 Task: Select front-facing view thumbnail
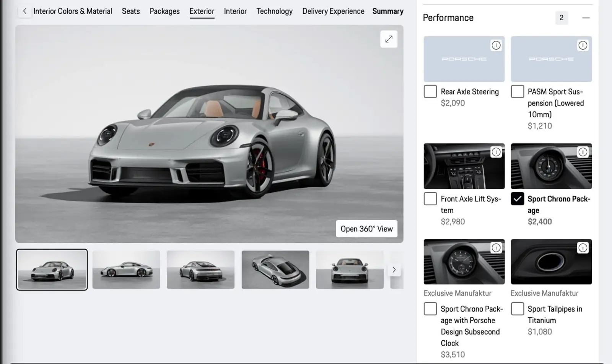350,270
